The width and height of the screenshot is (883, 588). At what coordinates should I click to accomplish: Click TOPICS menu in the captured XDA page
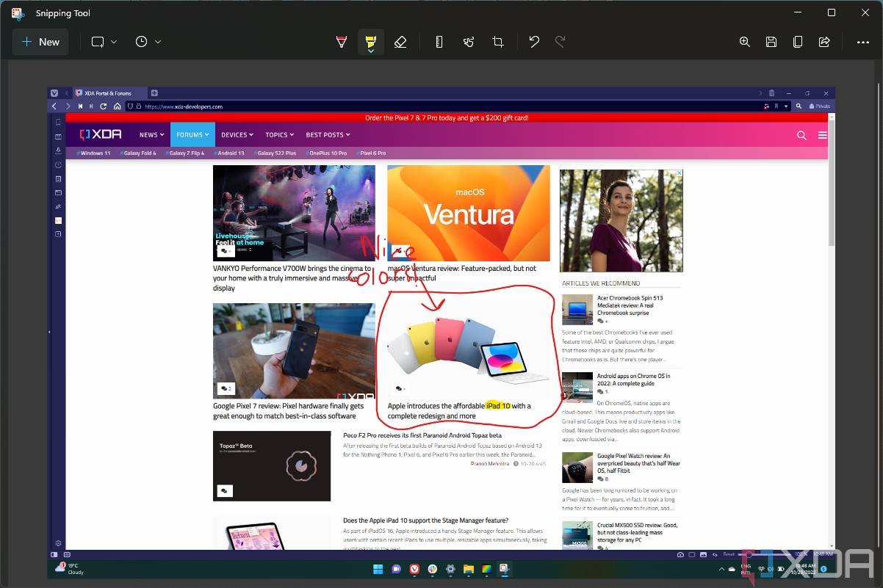(279, 134)
